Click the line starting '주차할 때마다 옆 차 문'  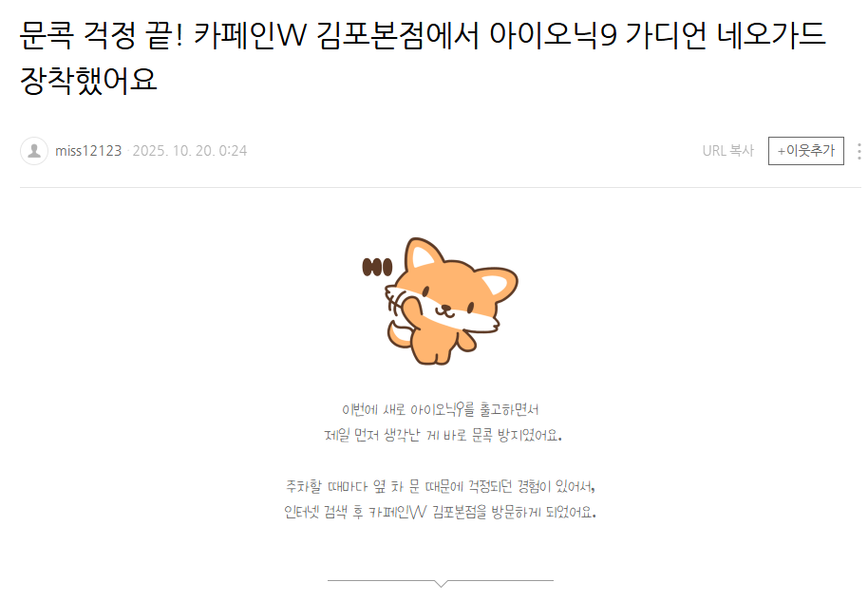point(440,486)
